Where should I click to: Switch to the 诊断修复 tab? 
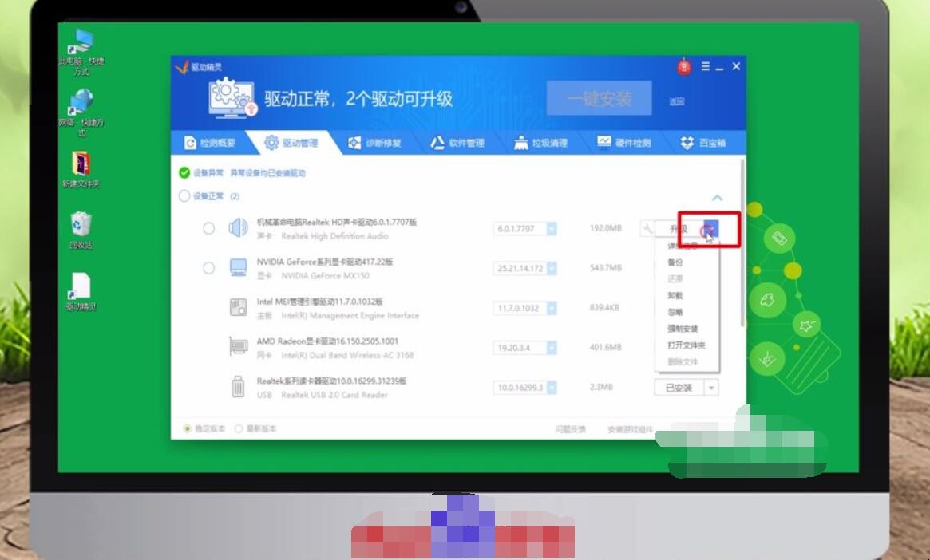point(375,143)
